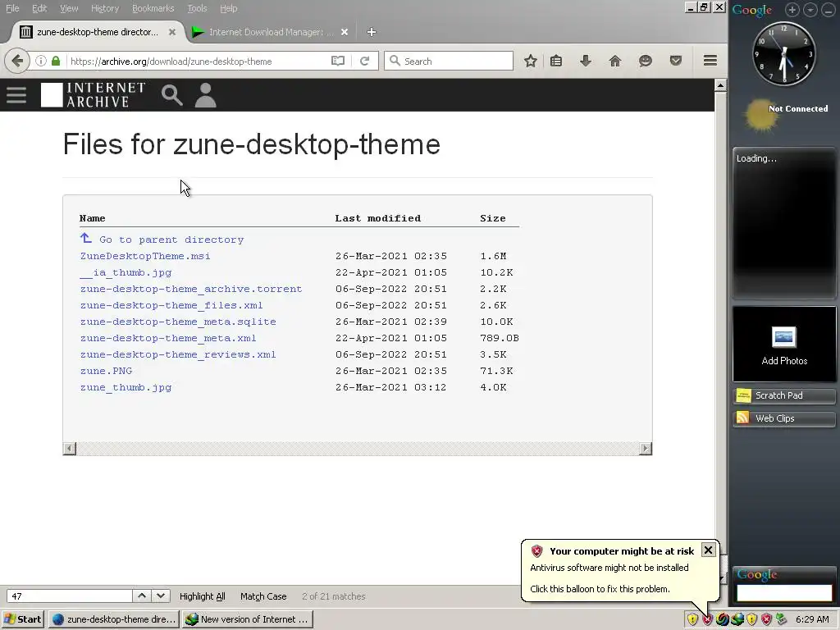Select taskbar item New version of Internet
The image size is (840, 630).
(248, 619)
